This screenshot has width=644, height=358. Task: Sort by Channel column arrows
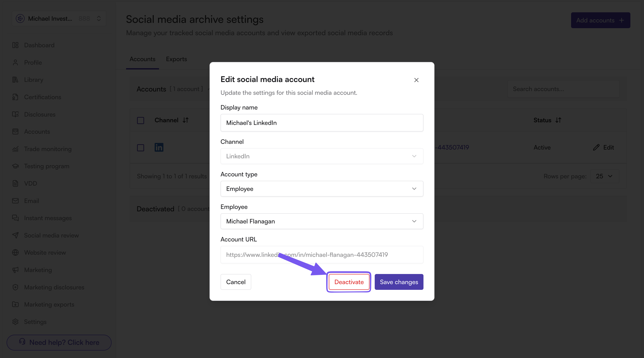point(186,120)
